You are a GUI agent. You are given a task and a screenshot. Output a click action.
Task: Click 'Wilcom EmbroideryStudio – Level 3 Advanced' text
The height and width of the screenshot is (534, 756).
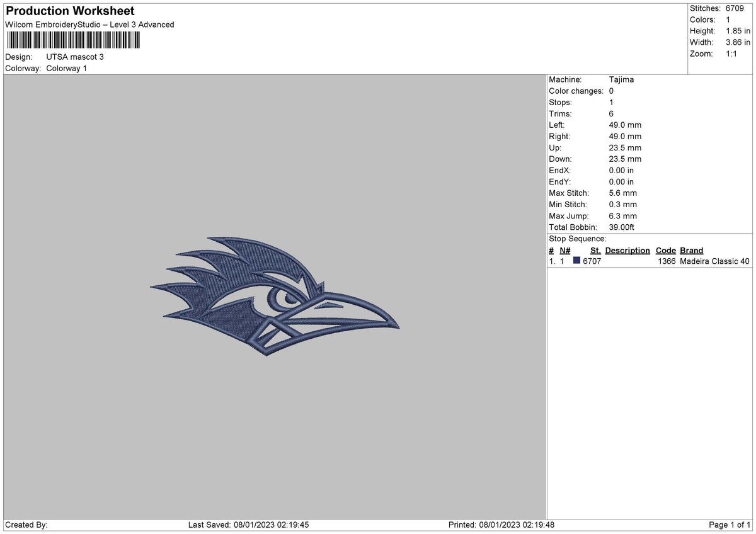pos(89,25)
